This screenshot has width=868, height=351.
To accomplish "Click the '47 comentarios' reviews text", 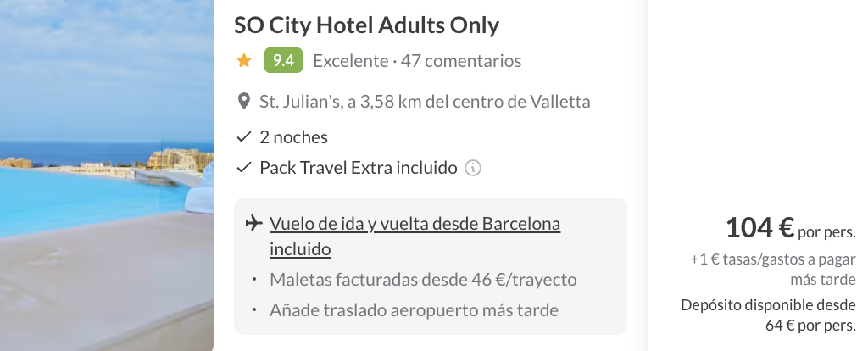I will point(461,61).
